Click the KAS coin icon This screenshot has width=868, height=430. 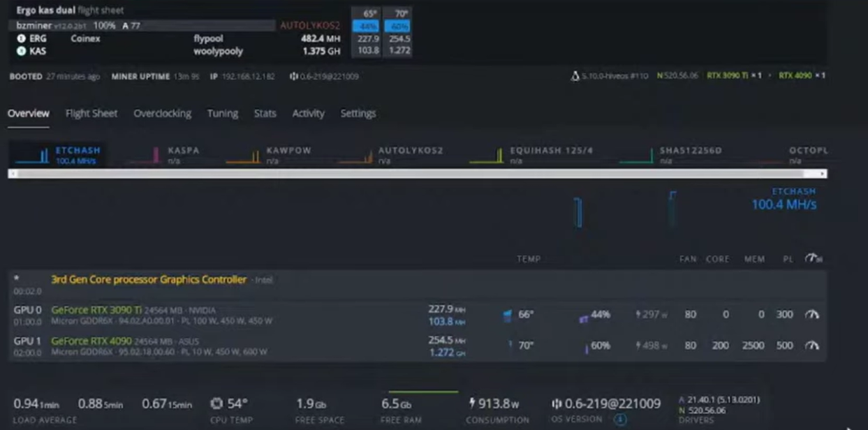[x=21, y=51]
